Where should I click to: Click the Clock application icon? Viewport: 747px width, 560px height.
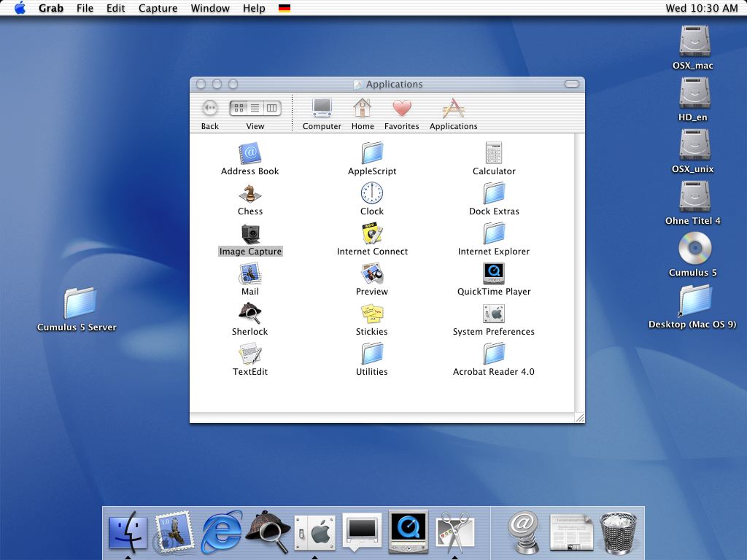tap(372, 193)
